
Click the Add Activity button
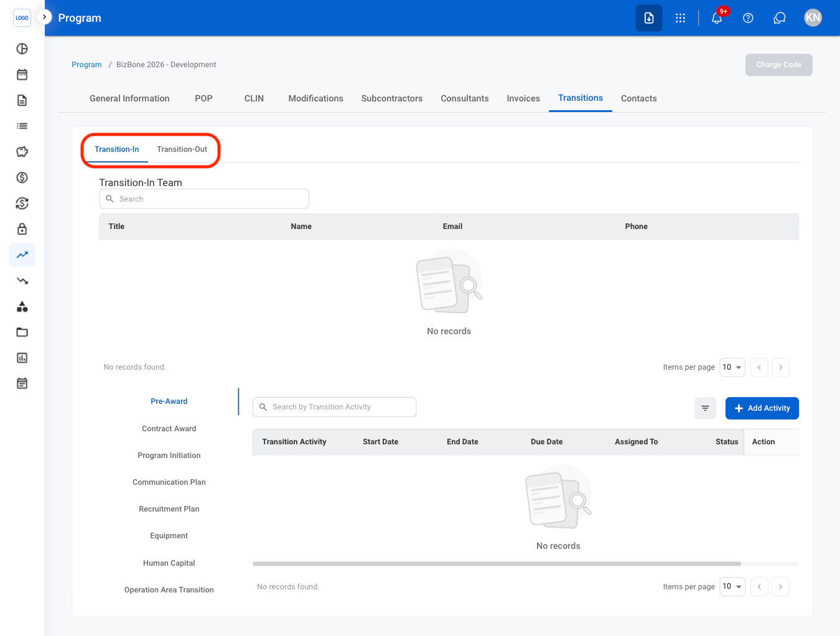click(762, 408)
